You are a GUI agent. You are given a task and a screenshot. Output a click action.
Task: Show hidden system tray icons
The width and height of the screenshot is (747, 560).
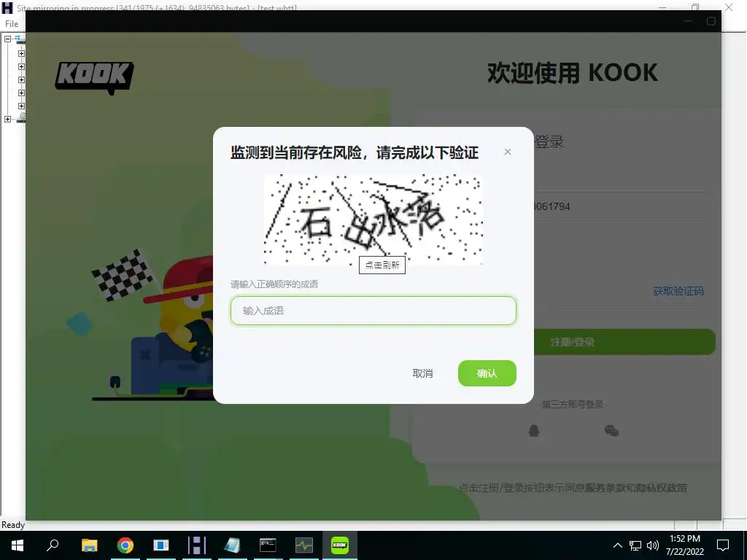(617, 545)
